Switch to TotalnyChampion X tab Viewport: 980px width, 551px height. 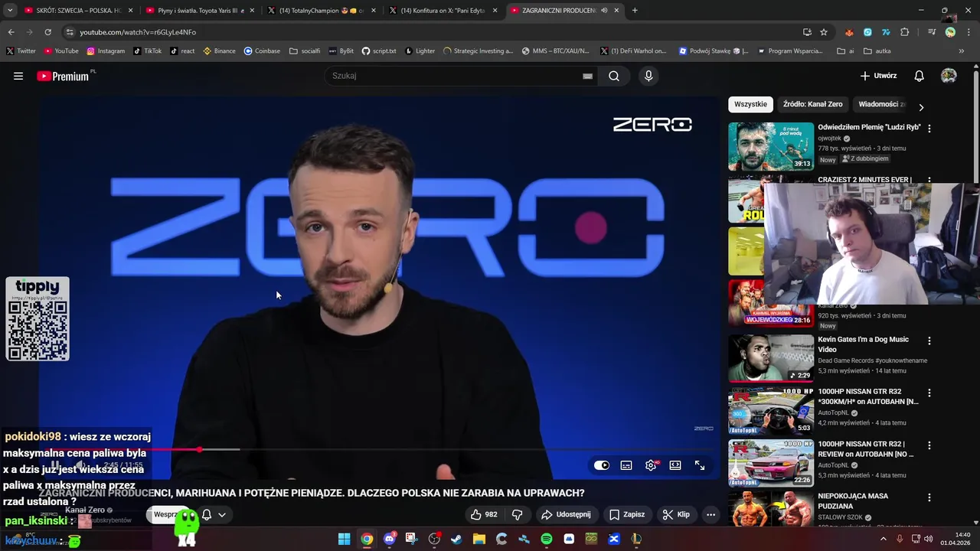click(x=322, y=11)
